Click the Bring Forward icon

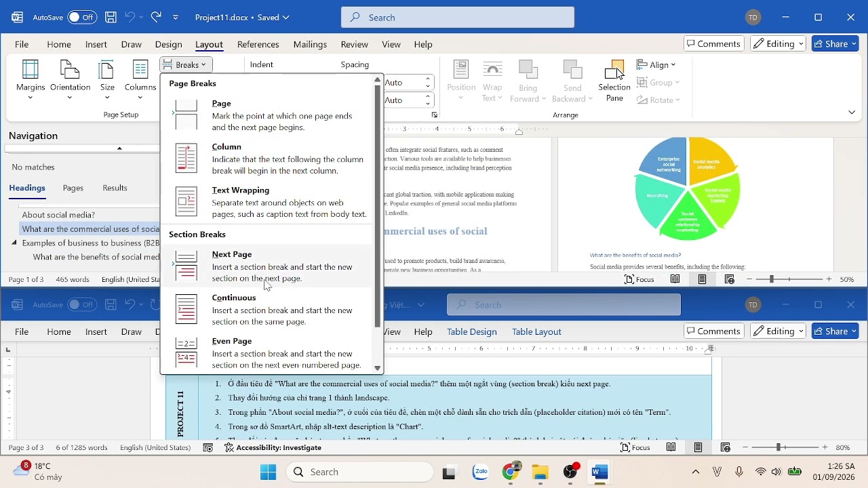[x=528, y=81]
